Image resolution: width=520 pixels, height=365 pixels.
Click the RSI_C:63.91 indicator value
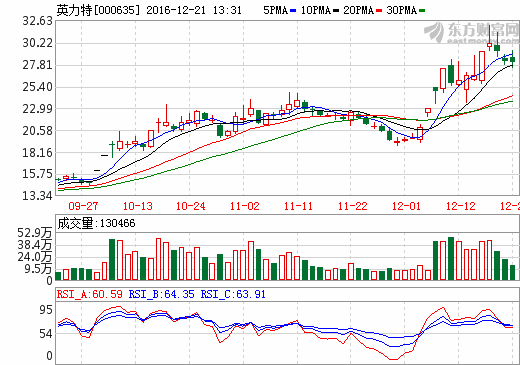(x=233, y=294)
